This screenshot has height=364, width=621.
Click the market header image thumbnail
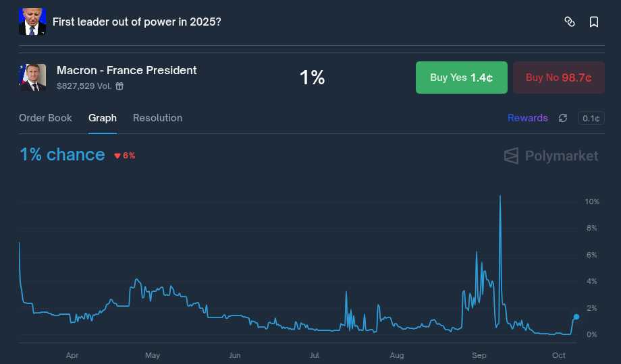(32, 22)
